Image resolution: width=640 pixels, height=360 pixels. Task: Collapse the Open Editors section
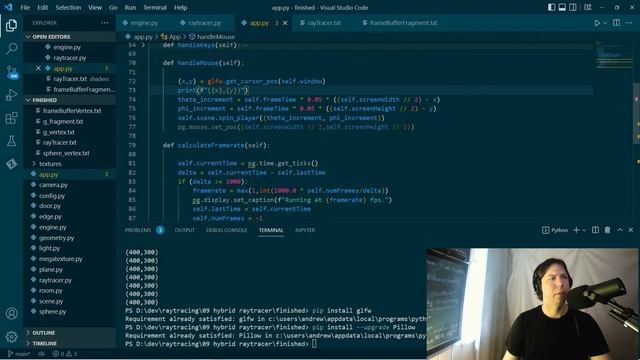[x=69, y=37]
